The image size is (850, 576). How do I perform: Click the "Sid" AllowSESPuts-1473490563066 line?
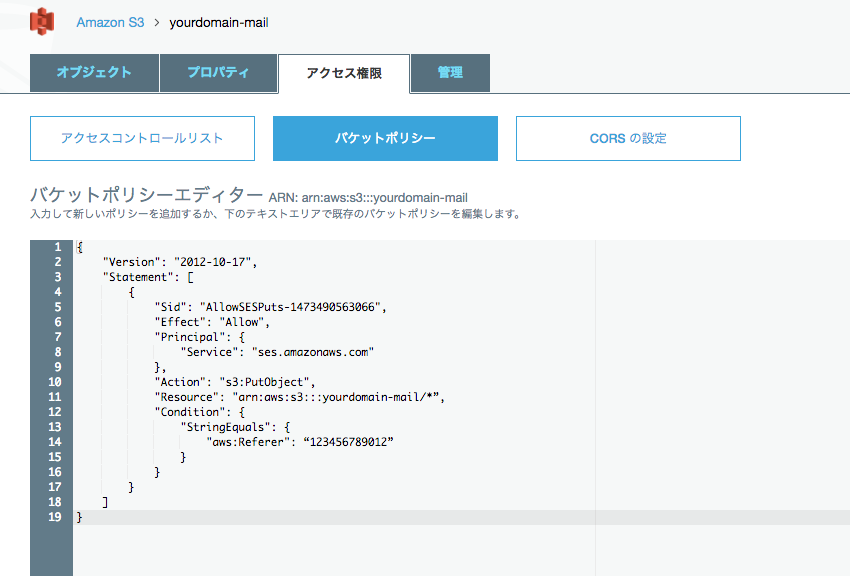click(x=271, y=307)
